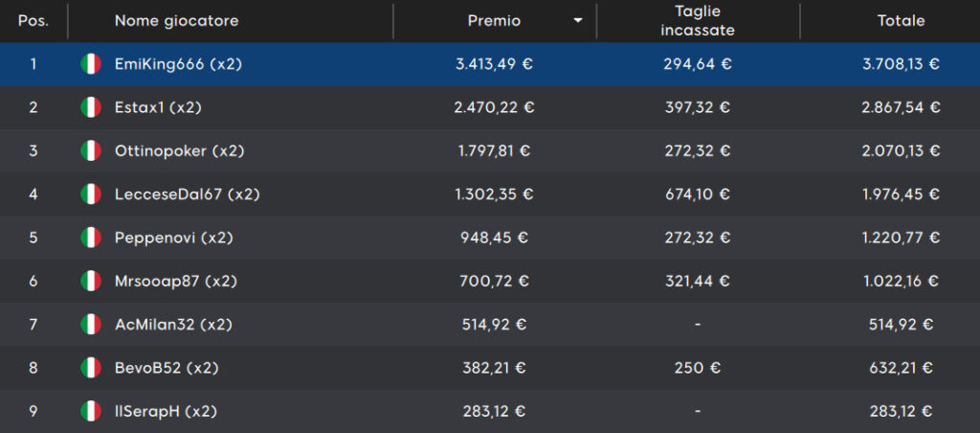Click the Italian flag next to EmiKing666
980x433 pixels.
(x=91, y=64)
